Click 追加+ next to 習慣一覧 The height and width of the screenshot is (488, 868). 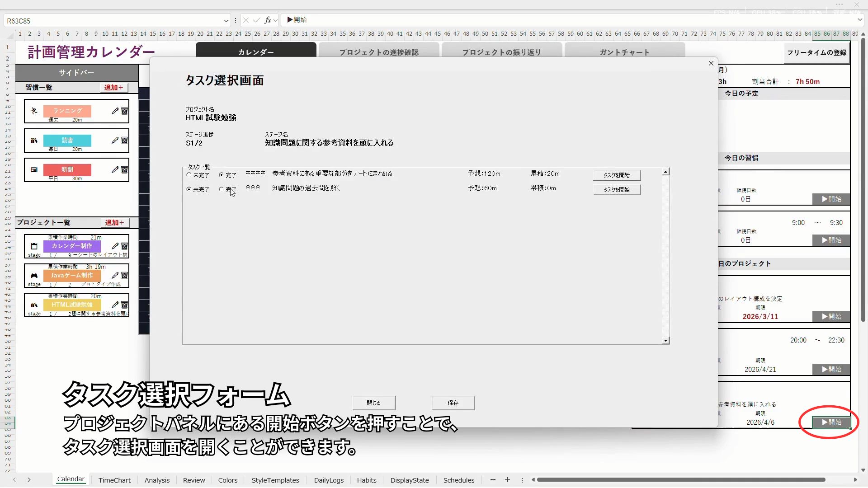[113, 88]
